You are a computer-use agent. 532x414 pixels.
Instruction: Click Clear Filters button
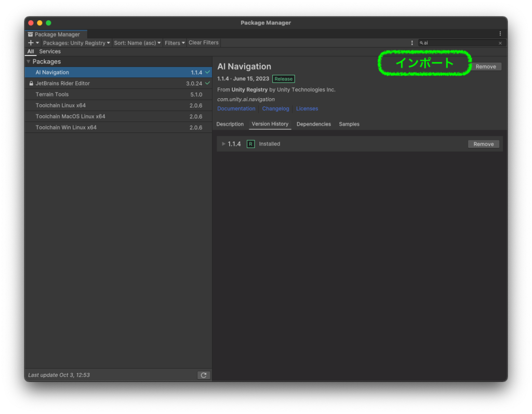pyautogui.click(x=204, y=43)
